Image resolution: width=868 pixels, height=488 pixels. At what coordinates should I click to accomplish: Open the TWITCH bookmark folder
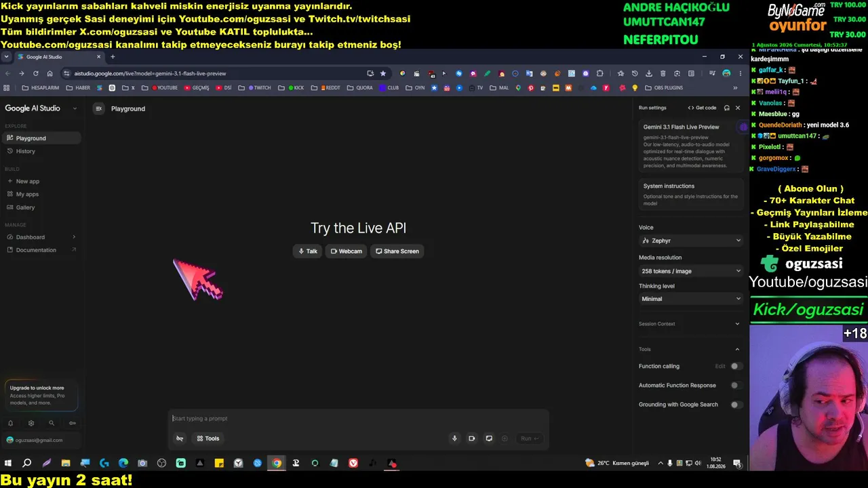tap(260, 88)
